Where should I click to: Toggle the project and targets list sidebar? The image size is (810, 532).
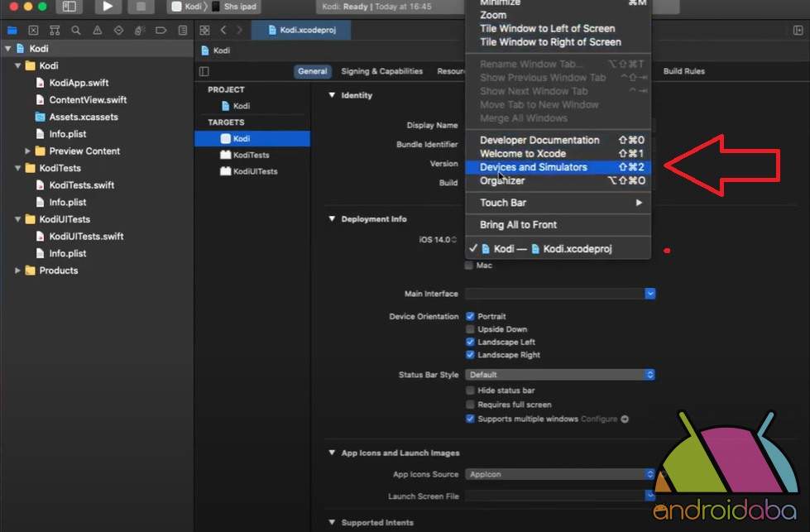(x=204, y=71)
